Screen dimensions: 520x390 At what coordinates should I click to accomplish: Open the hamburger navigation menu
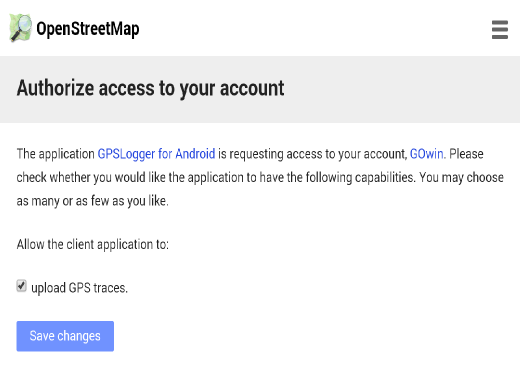pyautogui.click(x=500, y=30)
